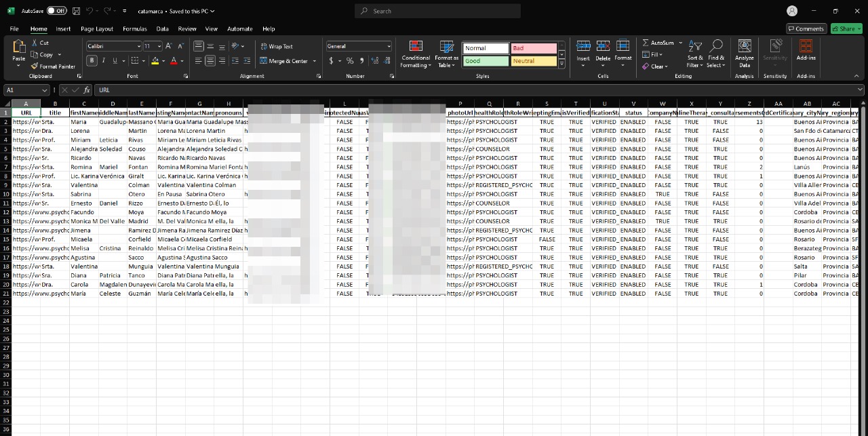Toggle Italic formatting
The image size is (868, 436).
click(x=104, y=60)
